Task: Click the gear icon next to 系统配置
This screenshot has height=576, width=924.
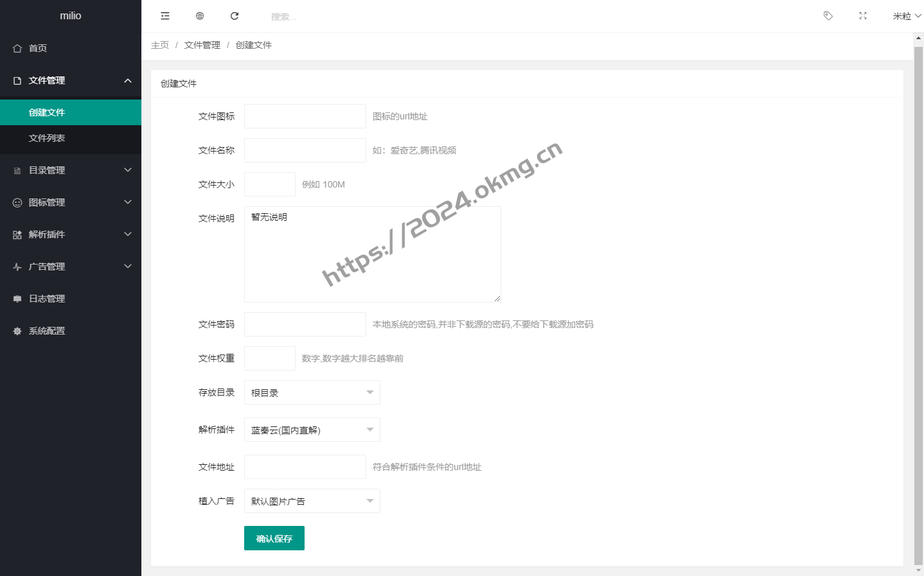Action: click(16, 331)
